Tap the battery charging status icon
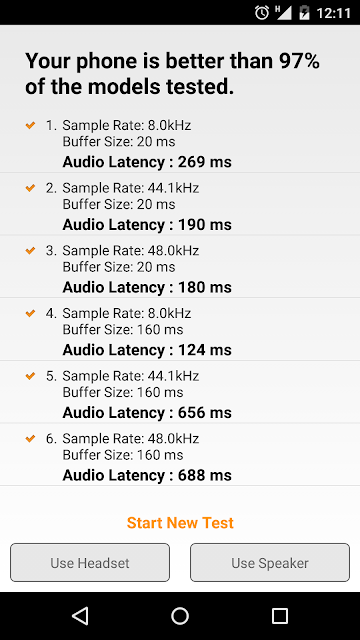 [x=304, y=12]
